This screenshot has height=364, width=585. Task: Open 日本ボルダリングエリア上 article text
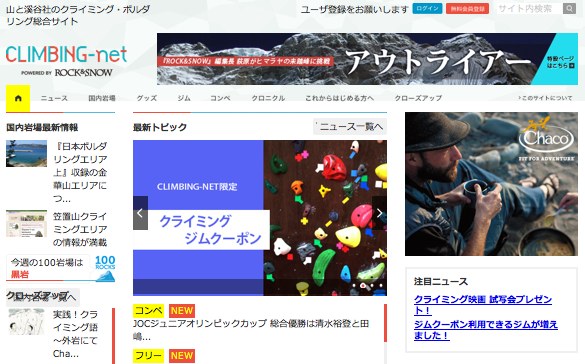80,172
